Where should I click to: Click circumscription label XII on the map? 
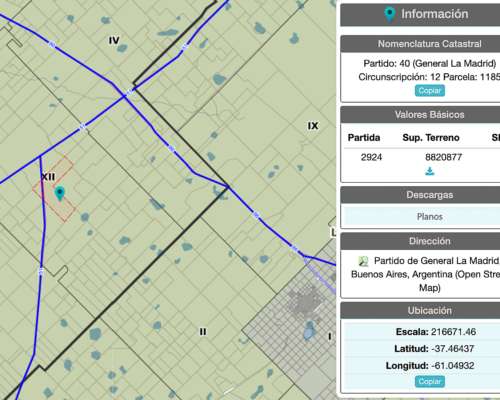[x=48, y=177]
